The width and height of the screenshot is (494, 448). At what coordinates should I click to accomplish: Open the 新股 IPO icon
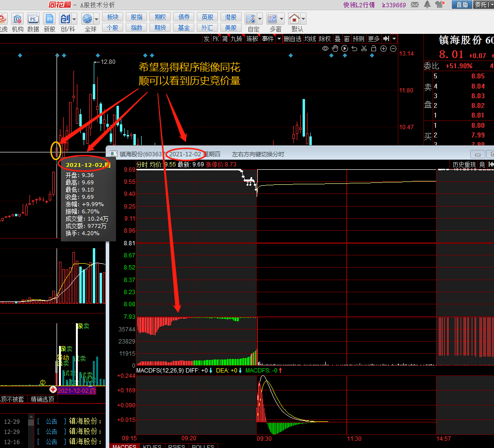(49, 19)
